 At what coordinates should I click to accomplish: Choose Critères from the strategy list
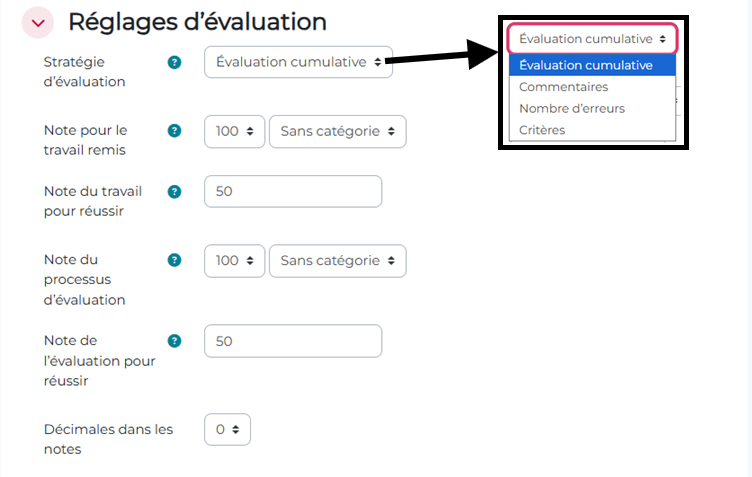[542, 130]
